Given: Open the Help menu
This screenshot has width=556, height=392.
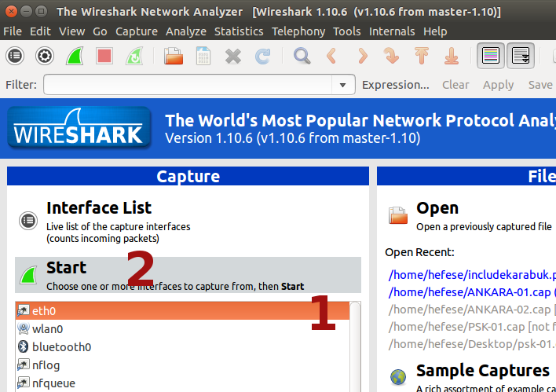Looking at the screenshot, I should (x=435, y=31).
